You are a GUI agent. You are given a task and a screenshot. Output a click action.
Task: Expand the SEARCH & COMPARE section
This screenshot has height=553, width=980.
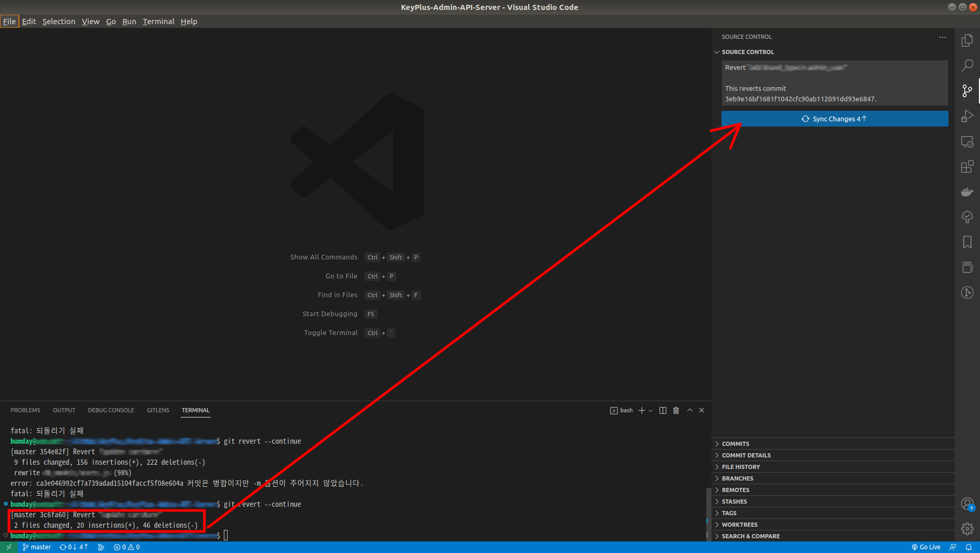click(x=833, y=536)
